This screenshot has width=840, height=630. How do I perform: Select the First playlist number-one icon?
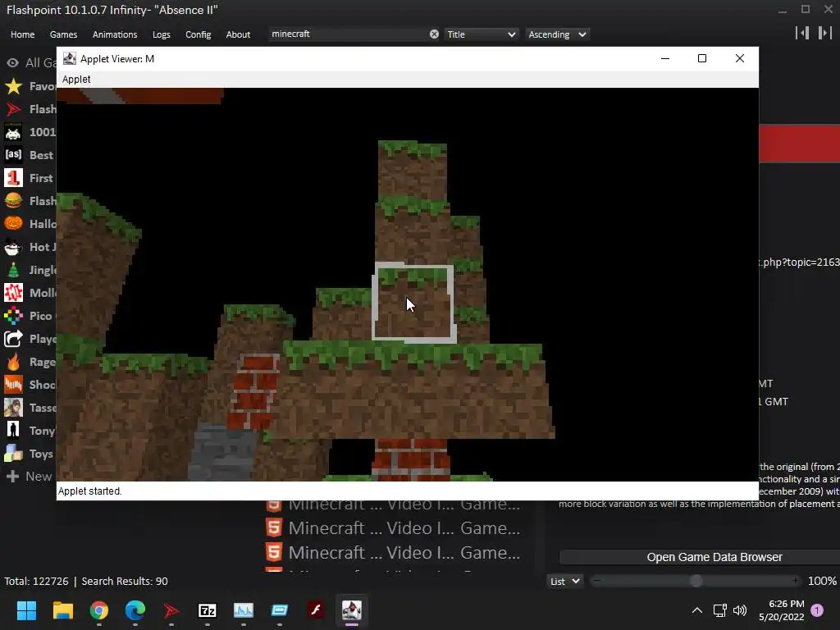[x=13, y=178]
